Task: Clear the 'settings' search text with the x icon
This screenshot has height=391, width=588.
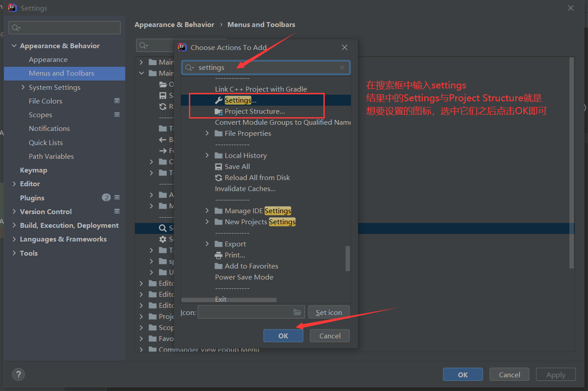Action: point(342,68)
